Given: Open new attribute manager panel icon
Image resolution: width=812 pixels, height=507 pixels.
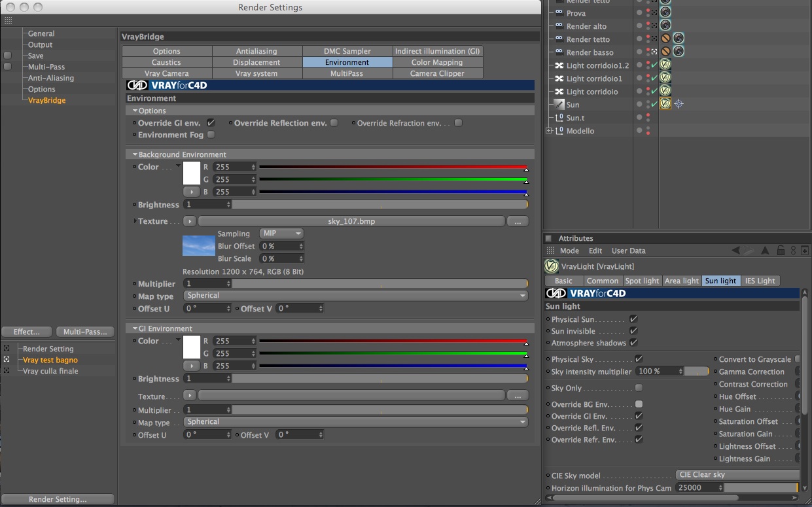Looking at the screenshot, I should (x=804, y=250).
